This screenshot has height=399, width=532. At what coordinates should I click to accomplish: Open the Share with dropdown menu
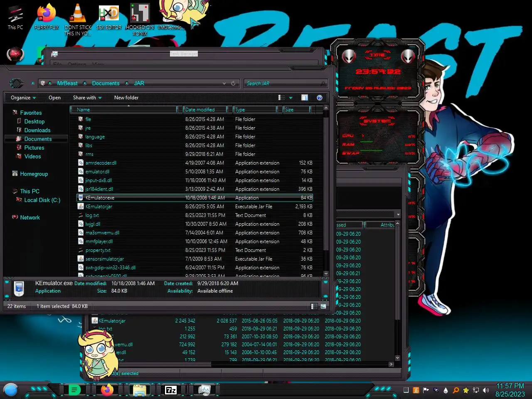[87, 98]
